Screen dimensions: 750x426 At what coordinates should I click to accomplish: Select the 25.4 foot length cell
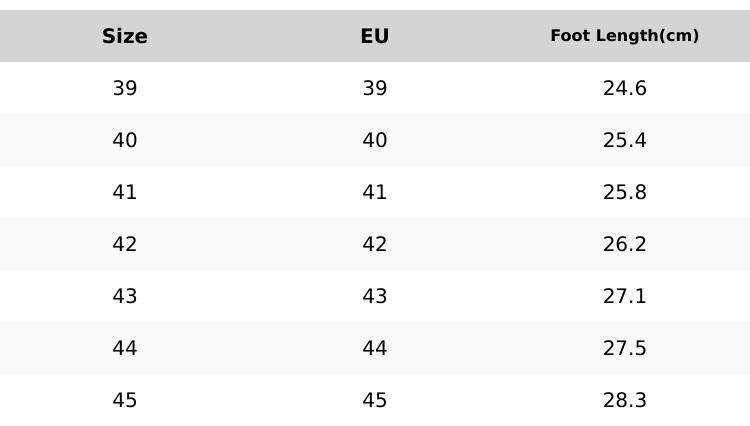tap(625, 140)
